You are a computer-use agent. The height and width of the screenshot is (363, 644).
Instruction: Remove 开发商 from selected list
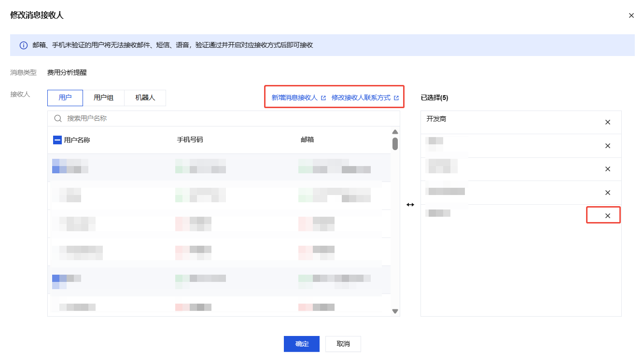pos(608,122)
